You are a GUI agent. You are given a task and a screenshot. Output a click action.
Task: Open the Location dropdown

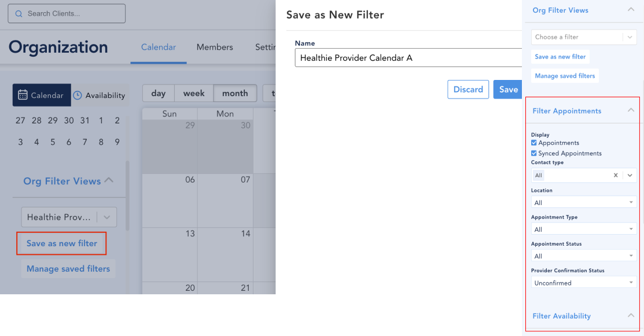584,202
